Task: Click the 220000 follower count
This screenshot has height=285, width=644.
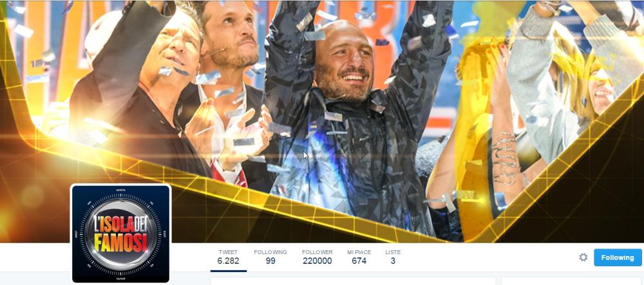Action: [x=317, y=261]
